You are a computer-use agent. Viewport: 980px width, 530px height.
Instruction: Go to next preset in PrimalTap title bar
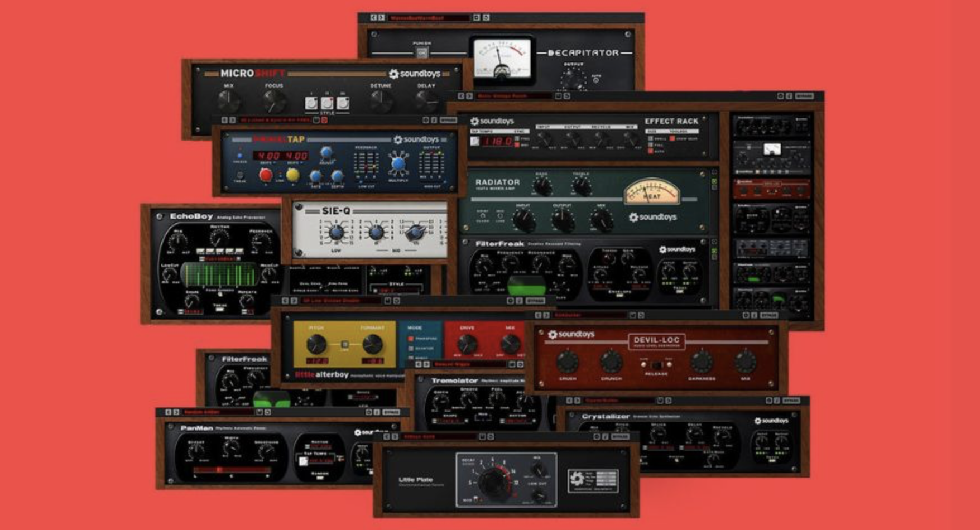(x=232, y=120)
